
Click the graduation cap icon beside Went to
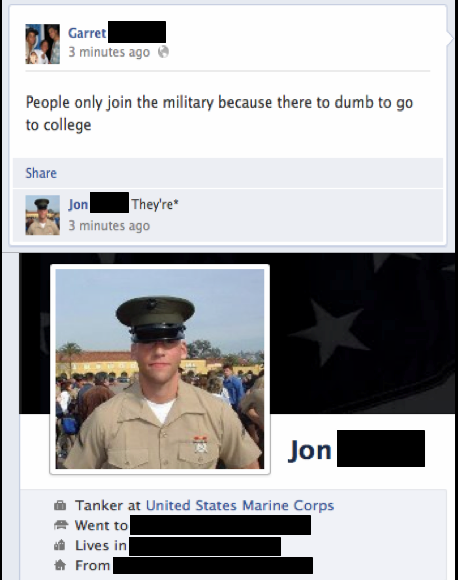[x=60, y=525]
